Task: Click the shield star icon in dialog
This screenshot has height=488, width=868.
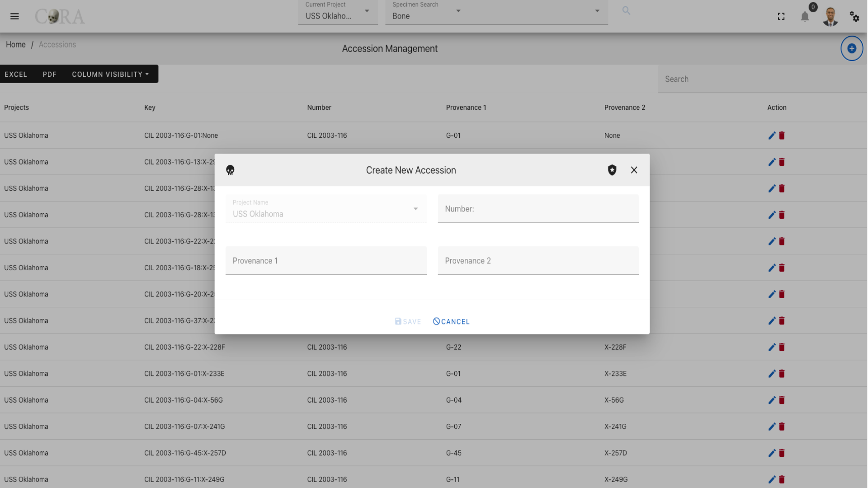Action: point(612,170)
